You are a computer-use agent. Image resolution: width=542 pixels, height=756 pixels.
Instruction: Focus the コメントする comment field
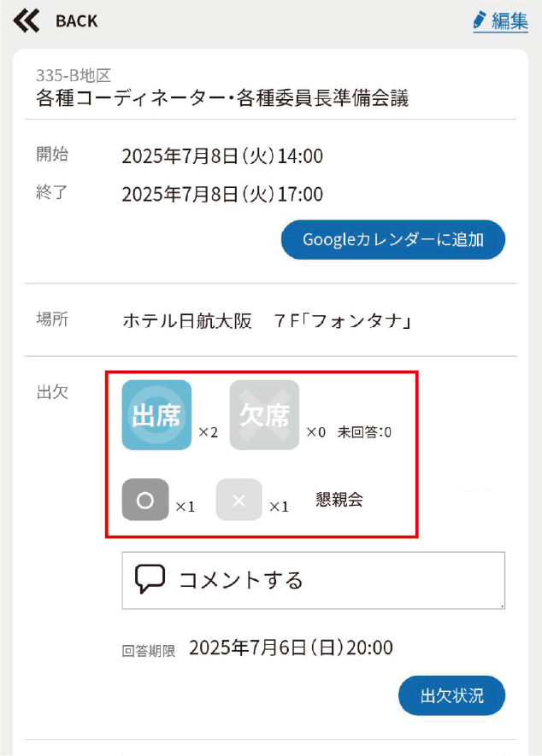click(313, 580)
